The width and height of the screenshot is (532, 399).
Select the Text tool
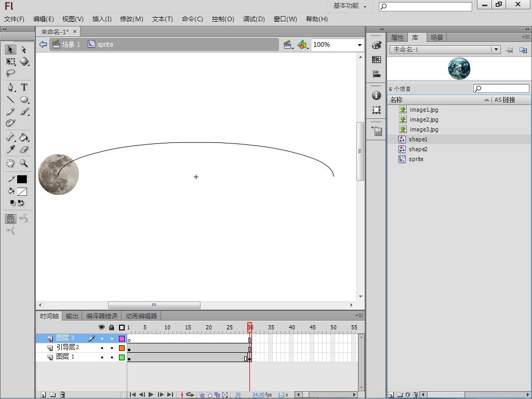(24, 87)
